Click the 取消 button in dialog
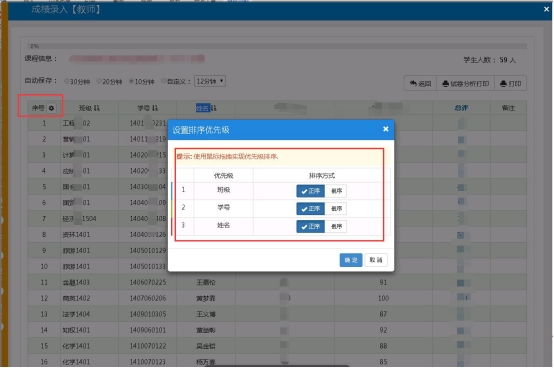 tap(376, 260)
